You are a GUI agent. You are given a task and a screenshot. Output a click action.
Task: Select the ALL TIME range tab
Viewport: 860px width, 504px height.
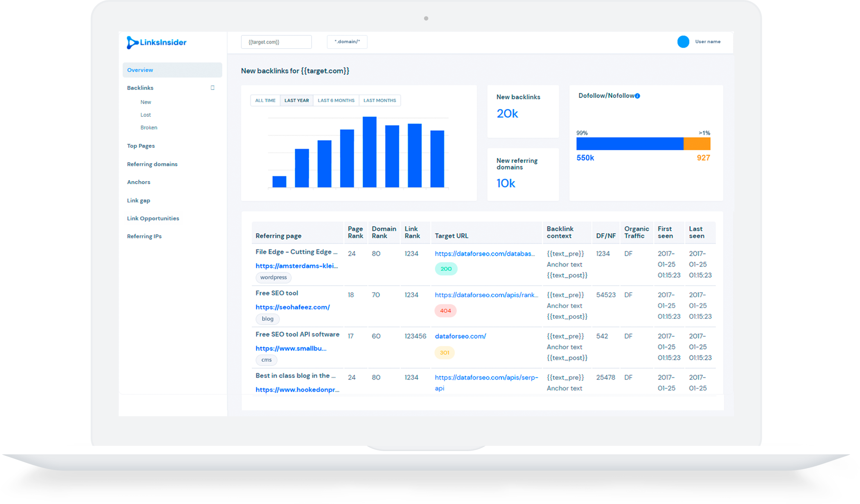[x=265, y=100]
